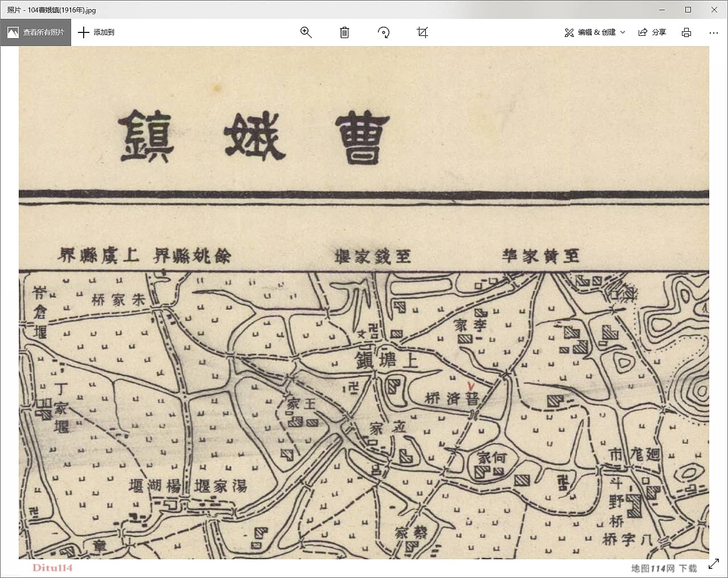Click the scissors icon next to 编辑 & 创建
Screen dimensions: 728x578
pyautogui.click(x=569, y=32)
